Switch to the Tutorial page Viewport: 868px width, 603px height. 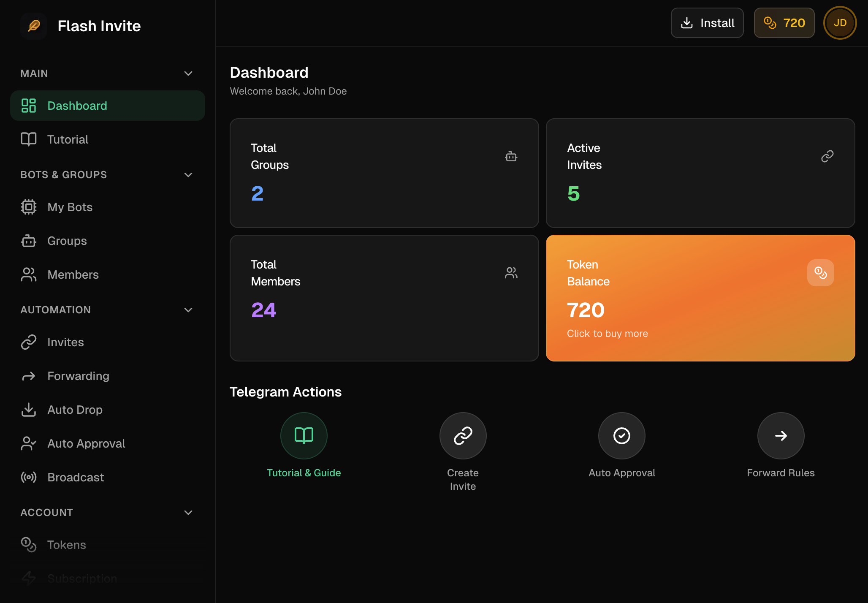68,139
